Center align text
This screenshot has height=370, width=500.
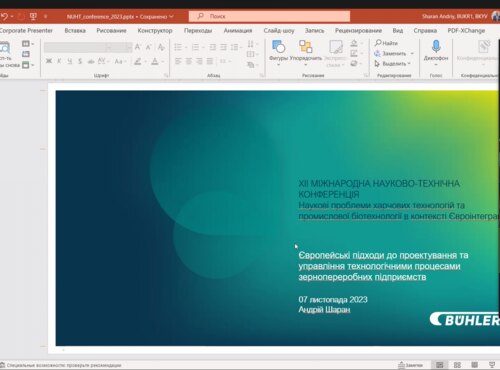coord(189,61)
